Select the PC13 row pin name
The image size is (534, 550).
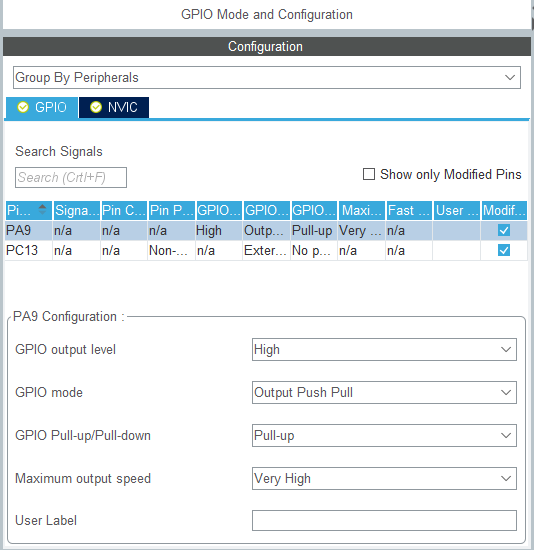22,250
